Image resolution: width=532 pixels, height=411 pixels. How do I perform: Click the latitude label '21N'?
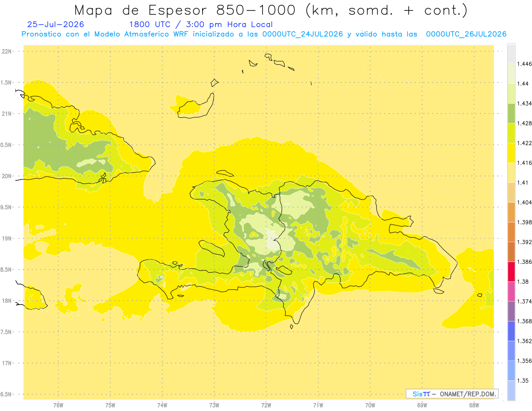(7, 114)
